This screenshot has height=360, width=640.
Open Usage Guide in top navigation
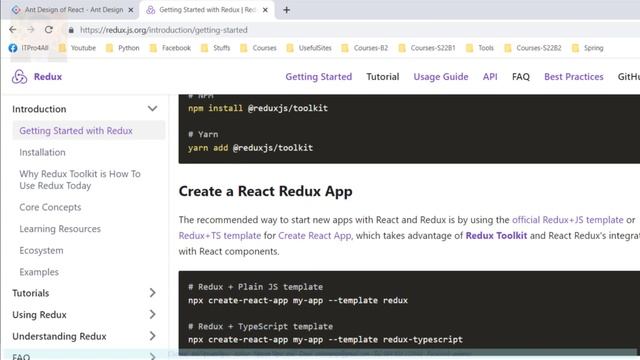(441, 77)
